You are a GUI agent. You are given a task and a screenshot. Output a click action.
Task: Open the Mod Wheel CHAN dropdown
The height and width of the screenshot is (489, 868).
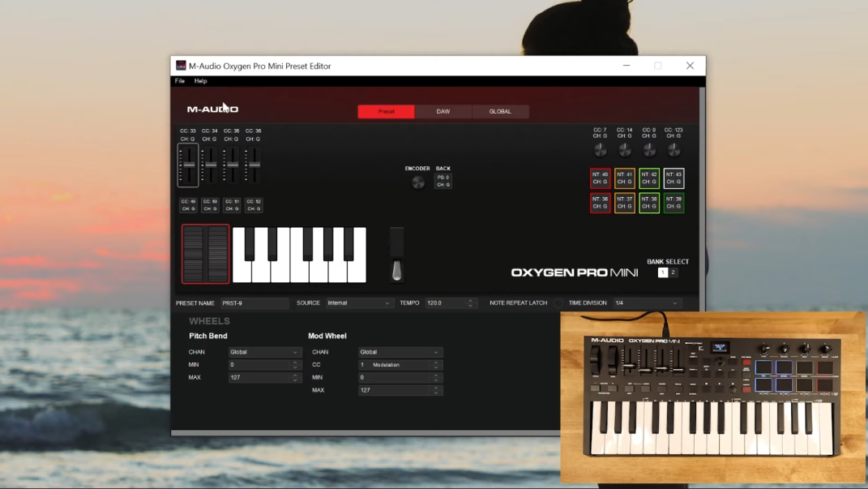(400, 352)
